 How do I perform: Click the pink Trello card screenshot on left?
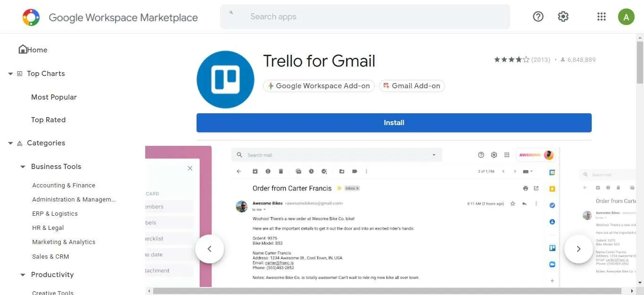[x=179, y=216]
